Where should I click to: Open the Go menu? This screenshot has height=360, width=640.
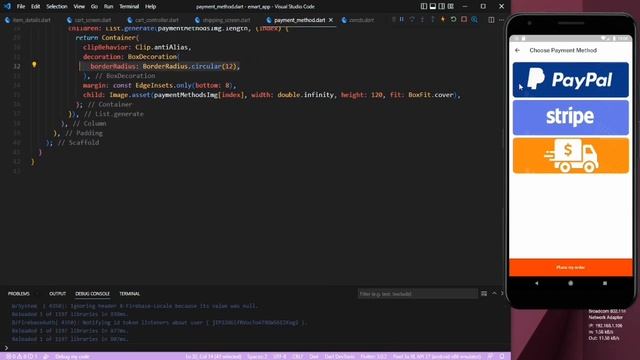coord(94,7)
